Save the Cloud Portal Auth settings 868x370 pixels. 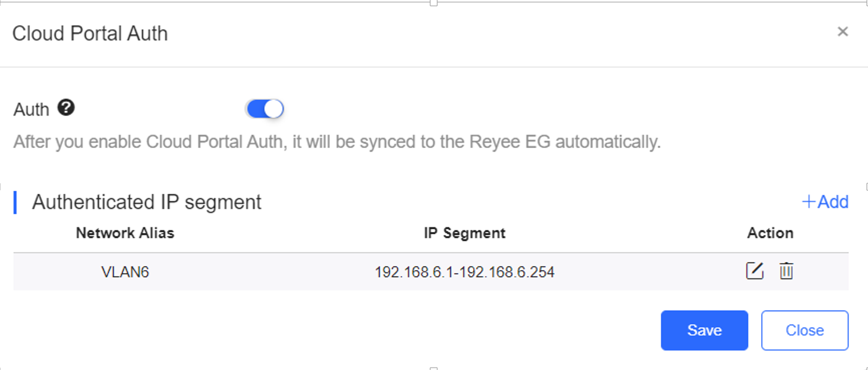tap(704, 330)
